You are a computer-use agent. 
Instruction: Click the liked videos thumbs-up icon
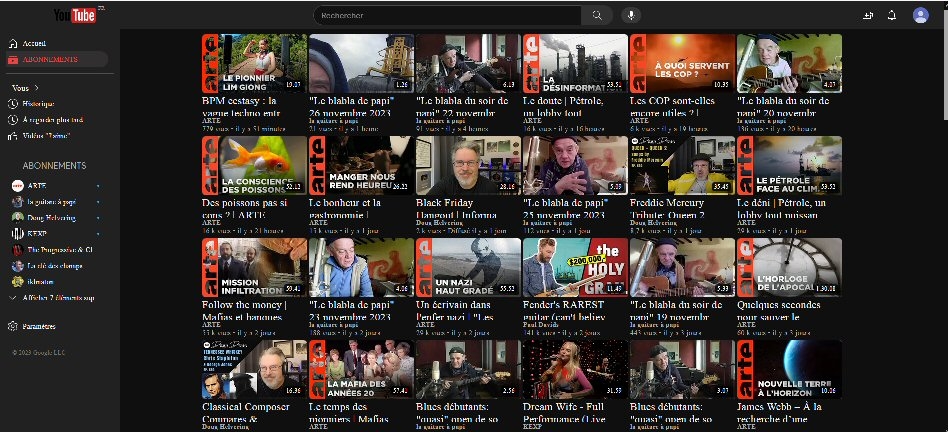point(13,136)
